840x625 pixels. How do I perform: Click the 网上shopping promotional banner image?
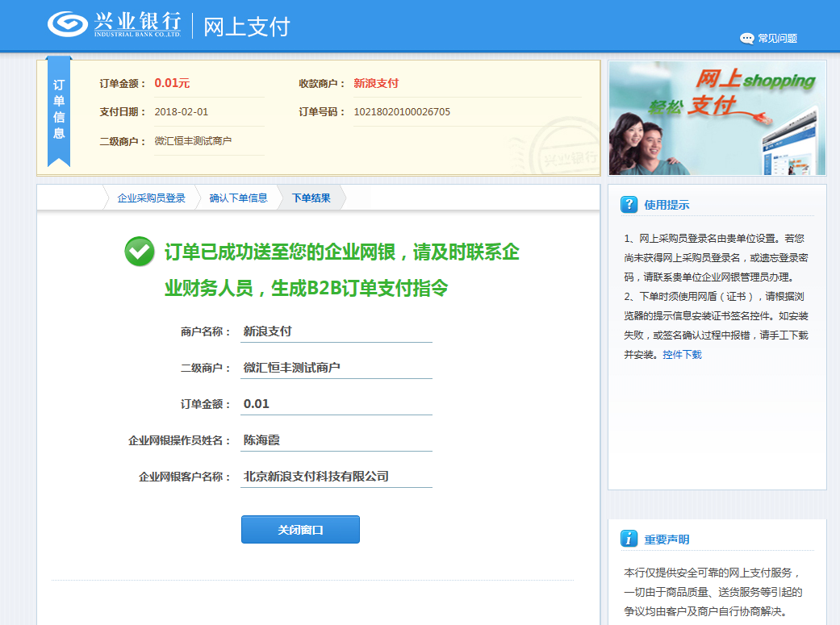[717, 118]
